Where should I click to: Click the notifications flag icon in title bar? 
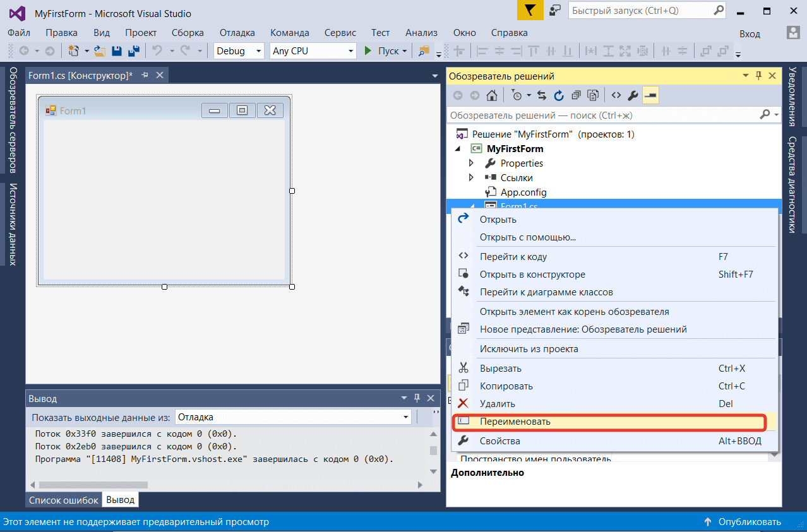click(x=530, y=11)
